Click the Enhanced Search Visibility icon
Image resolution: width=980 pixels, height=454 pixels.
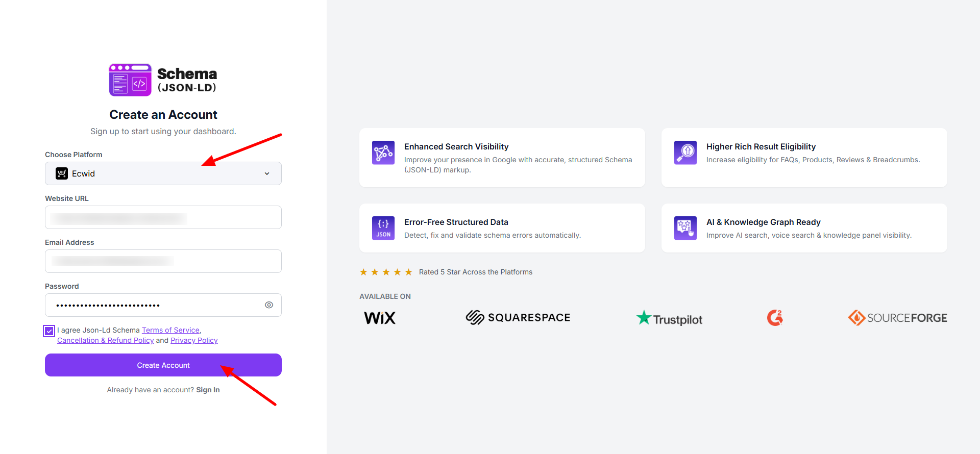(x=383, y=153)
